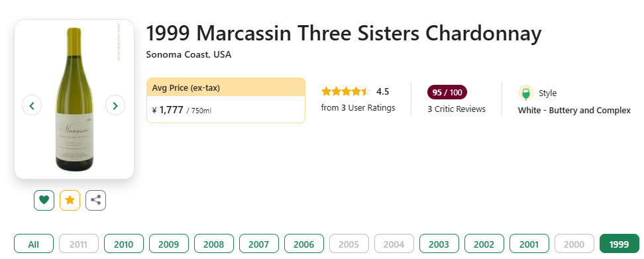Click the share icon below bottle image

(x=95, y=200)
